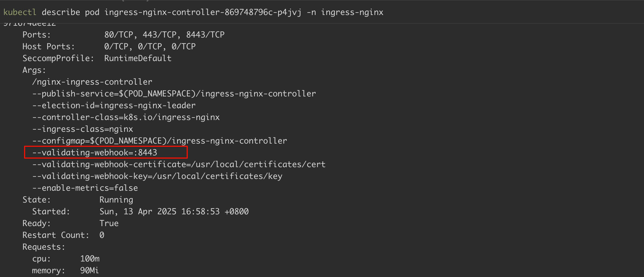Click the --validating-webhook-key argument line
The width and height of the screenshot is (644, 277).
[x=157, y=176]
